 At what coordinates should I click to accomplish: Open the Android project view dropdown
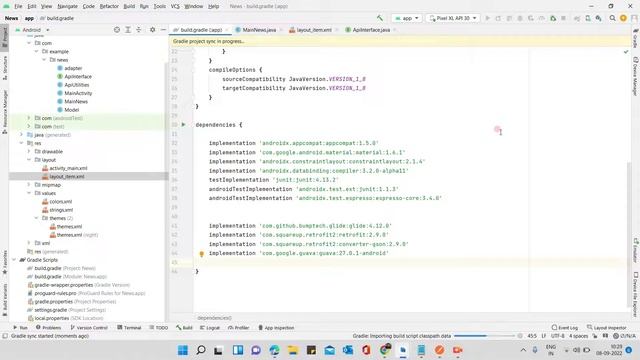point(33,30)
